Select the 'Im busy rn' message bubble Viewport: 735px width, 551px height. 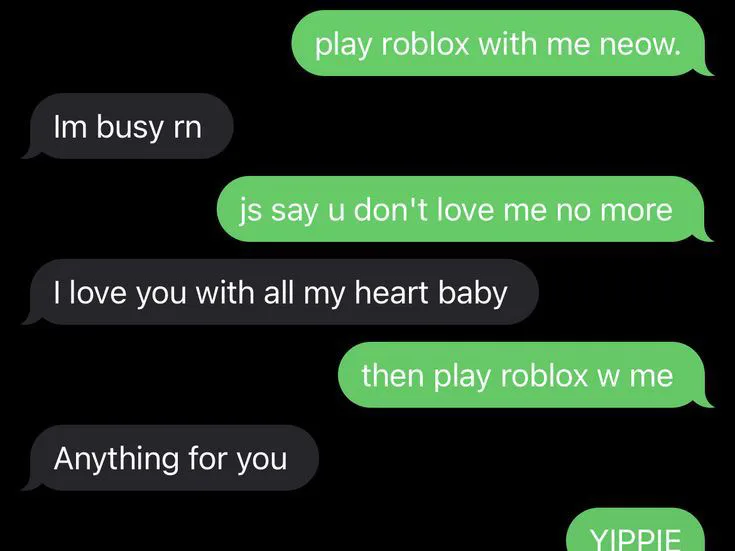pos(128,126)
